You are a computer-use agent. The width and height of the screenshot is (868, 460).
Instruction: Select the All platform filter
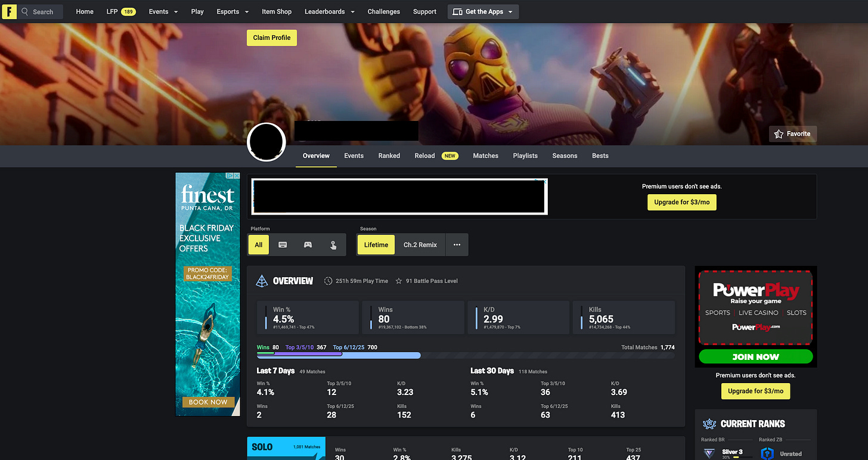259,245
